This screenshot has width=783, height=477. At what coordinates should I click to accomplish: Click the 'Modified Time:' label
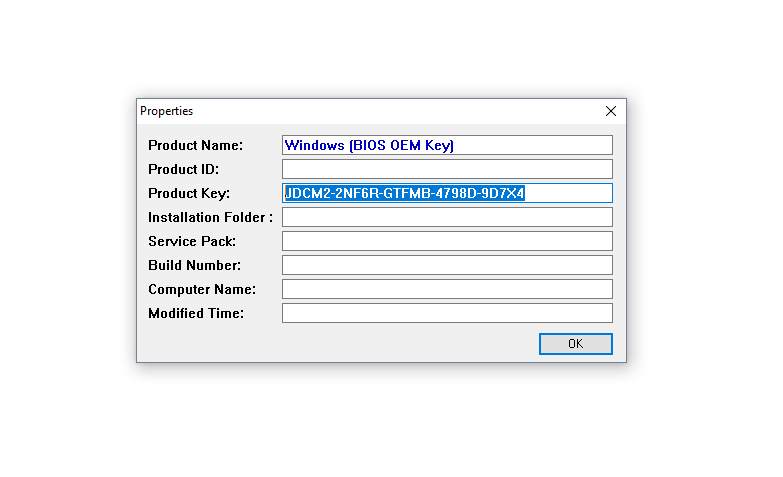[x=196, y=313]
